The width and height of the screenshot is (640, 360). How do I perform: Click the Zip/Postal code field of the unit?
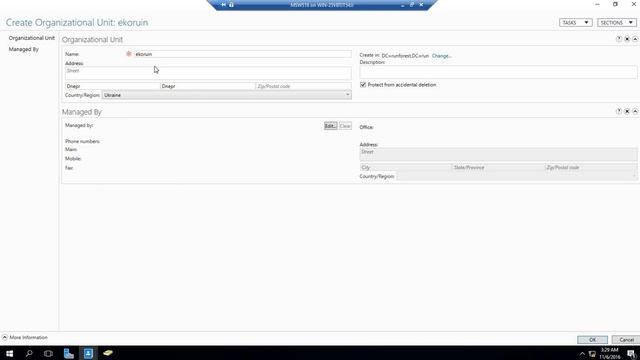tap(303, 86)
